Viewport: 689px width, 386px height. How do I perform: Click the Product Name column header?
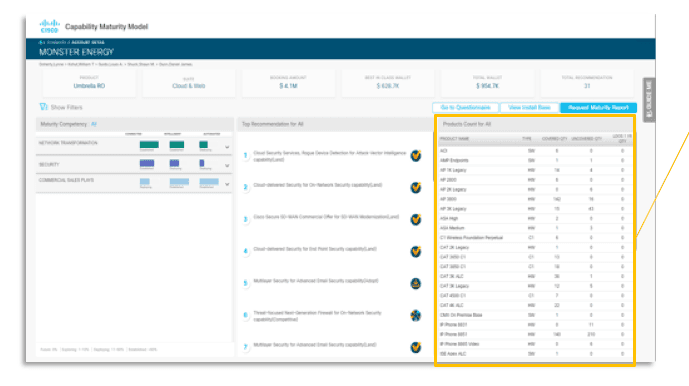(454, 138)
